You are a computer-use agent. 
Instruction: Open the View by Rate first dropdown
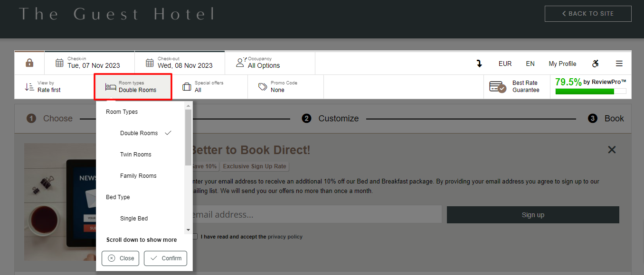[x=55, y=87]
